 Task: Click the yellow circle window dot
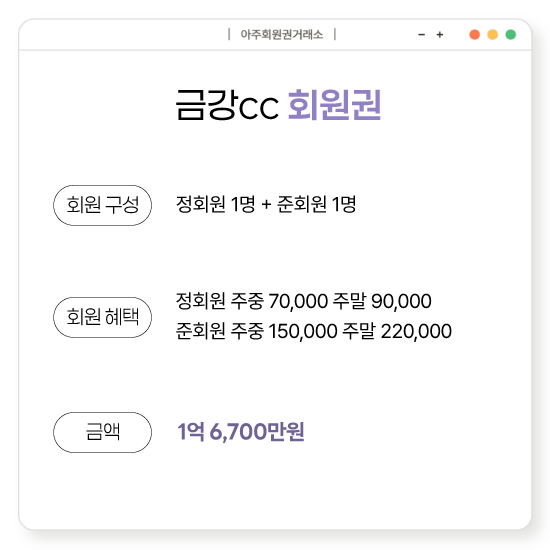492,35
